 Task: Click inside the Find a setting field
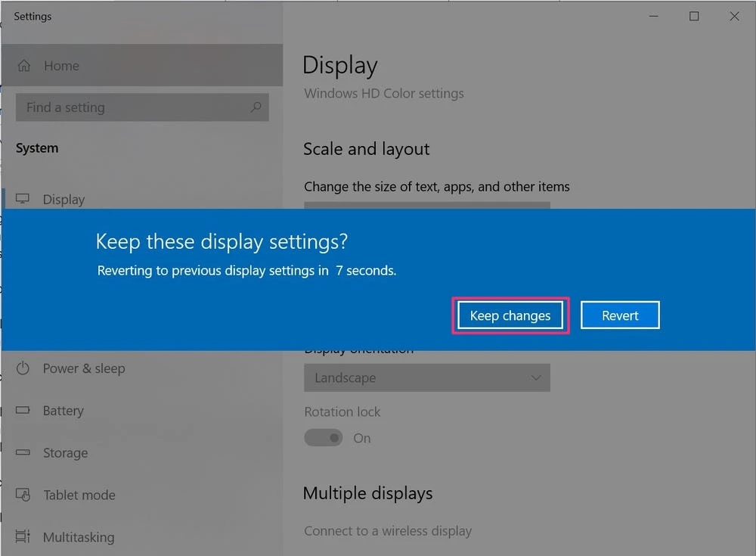(x=136, y=107)
